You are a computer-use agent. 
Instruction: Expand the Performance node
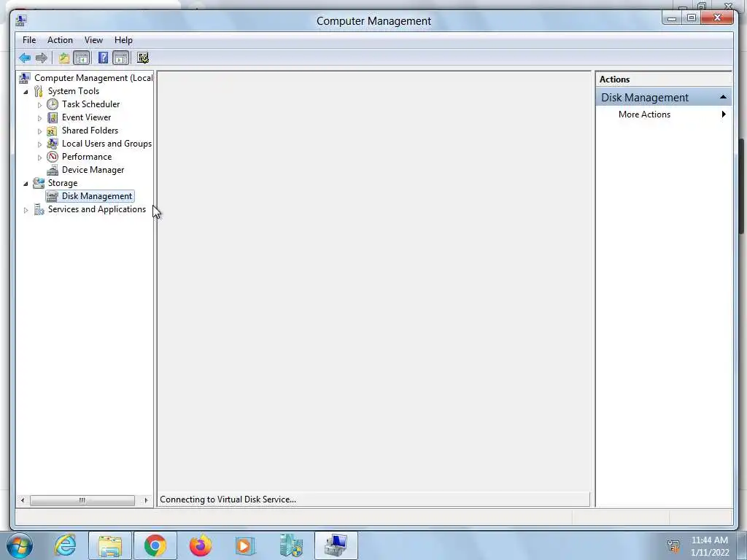[x=39, y=157]
